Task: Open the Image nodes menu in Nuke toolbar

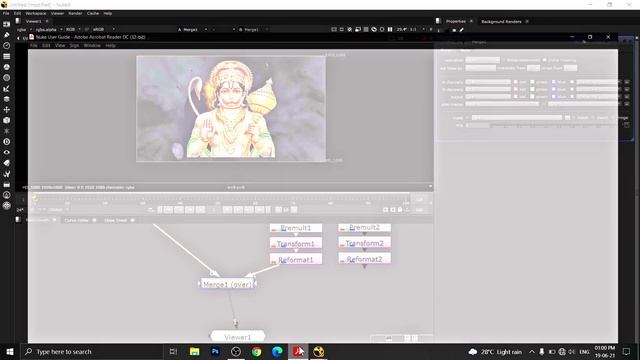Action: (7, 24)
